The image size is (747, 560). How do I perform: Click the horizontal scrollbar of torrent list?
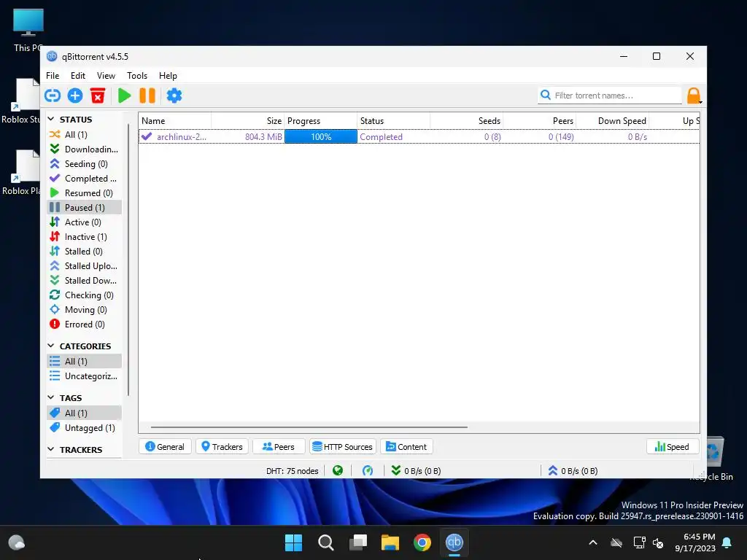309,427
